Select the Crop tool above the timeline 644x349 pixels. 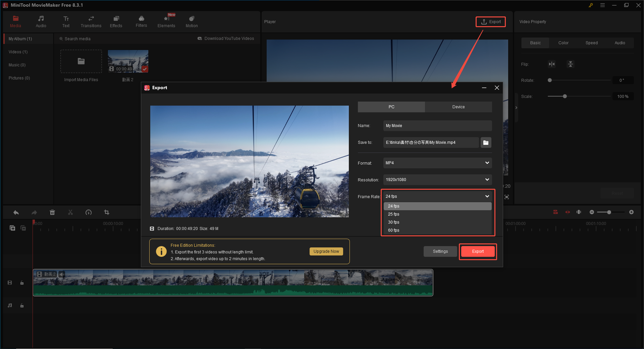(x=106, y=212)
